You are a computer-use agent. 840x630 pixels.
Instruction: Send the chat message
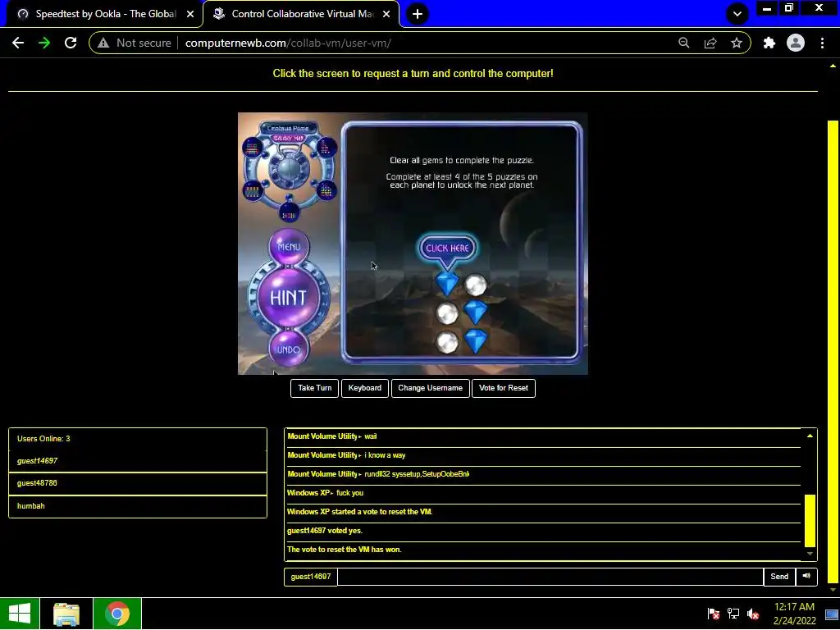(x=779, y=577)
